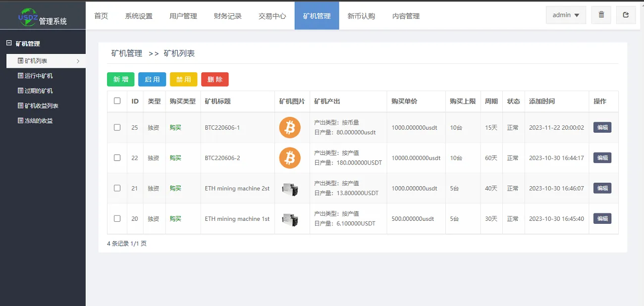Click the trash icon in the top bar
Viewport: 644px width, 306px height.
pos(601,15)
